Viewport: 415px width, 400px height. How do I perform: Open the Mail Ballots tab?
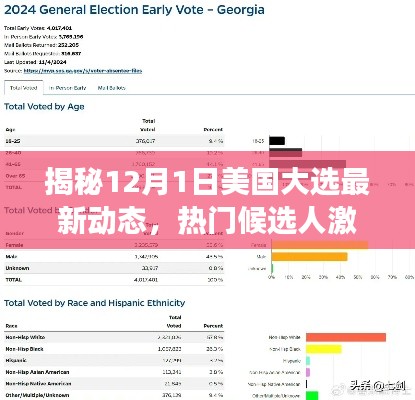[x=111, y=88]
